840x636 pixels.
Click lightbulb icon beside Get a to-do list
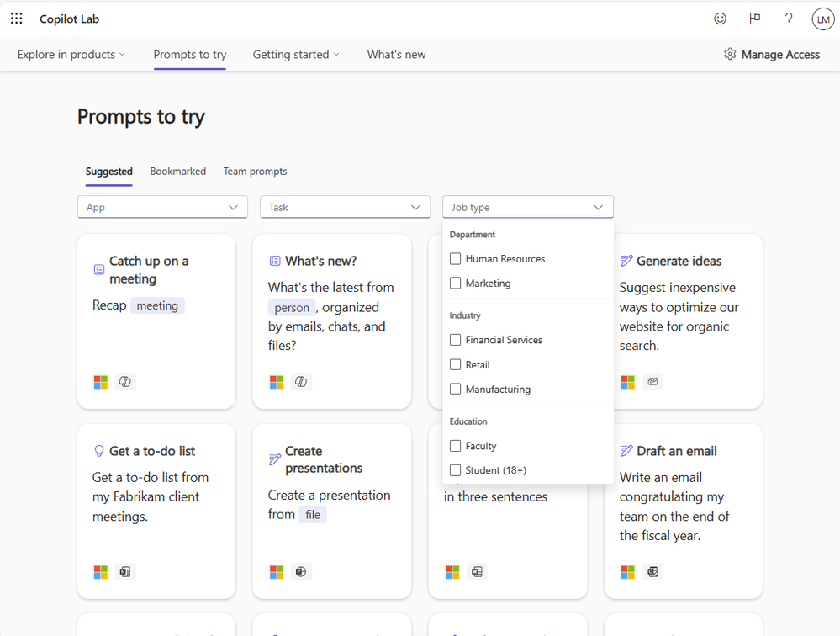pyautogui.click(x=99, y=451)
